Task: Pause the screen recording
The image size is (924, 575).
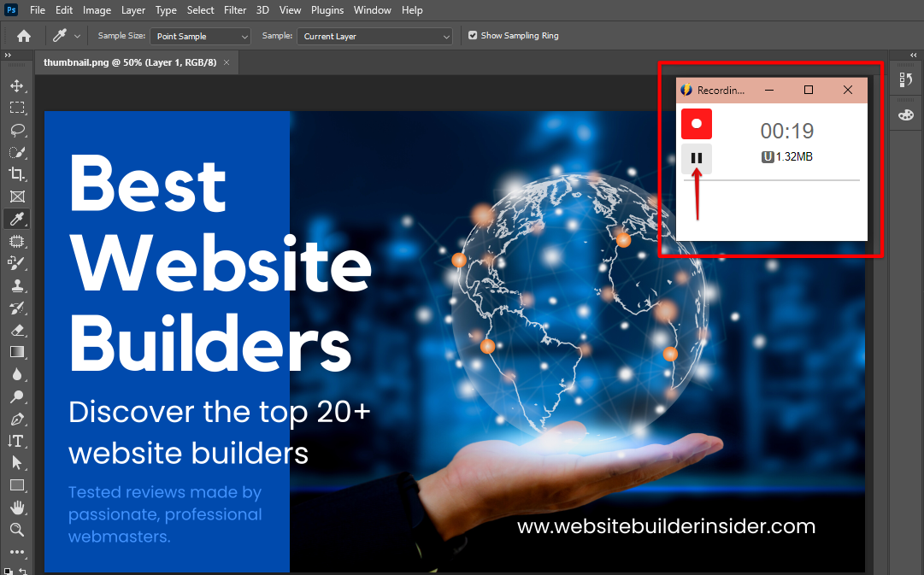Action: tap(697, 158)
